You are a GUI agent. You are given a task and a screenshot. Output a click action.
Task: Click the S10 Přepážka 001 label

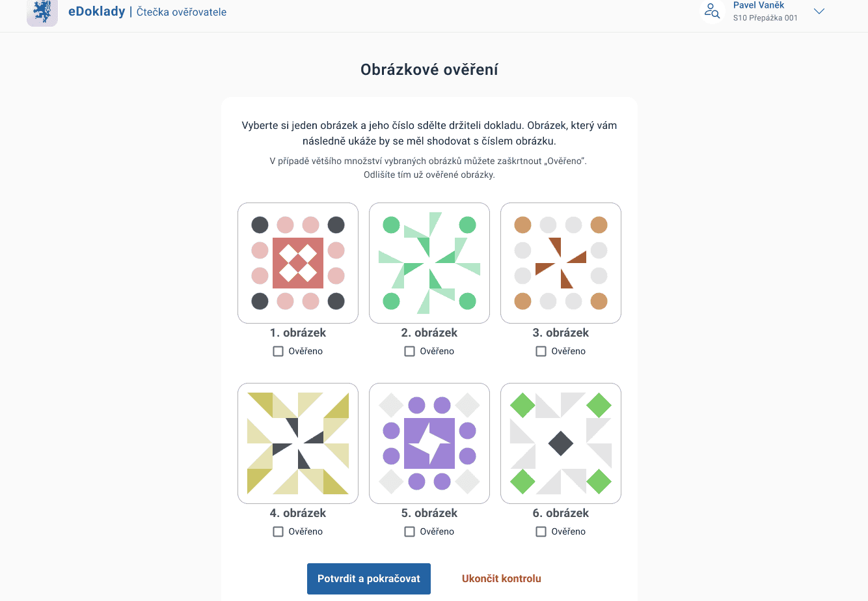point(765,18)
